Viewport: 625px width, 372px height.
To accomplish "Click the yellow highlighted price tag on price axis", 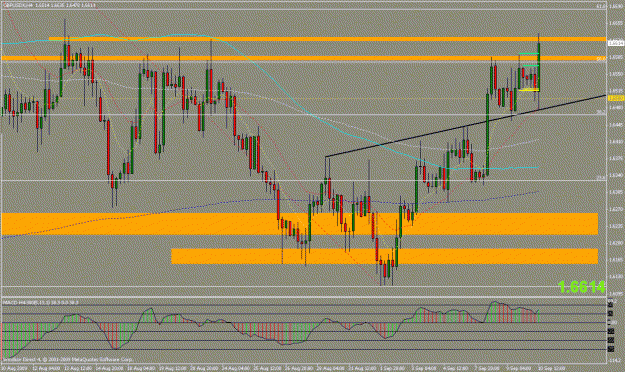I will point(615,98).
